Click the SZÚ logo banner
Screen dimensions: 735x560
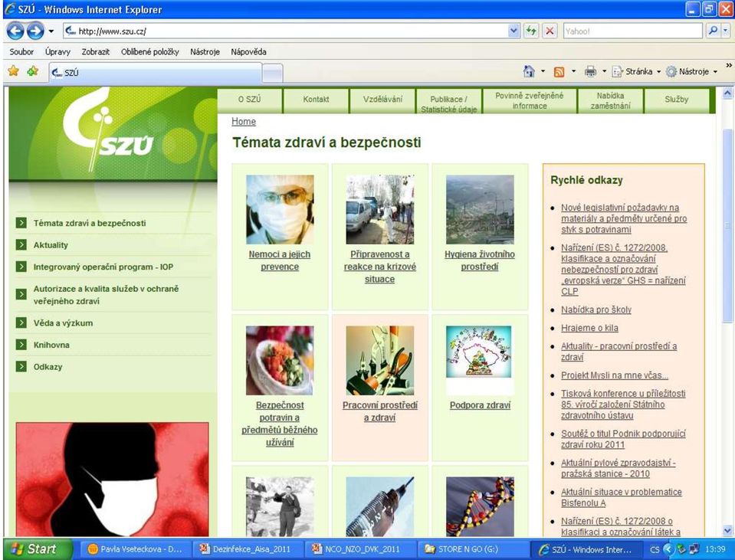pyautogui.click(x=113, y=133)
